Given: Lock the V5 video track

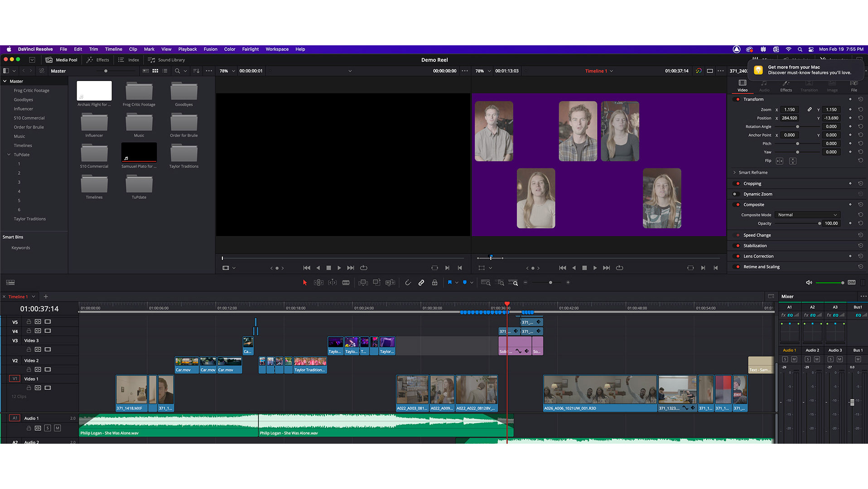Looking at the screenshot, I should (x=29, y=322).
